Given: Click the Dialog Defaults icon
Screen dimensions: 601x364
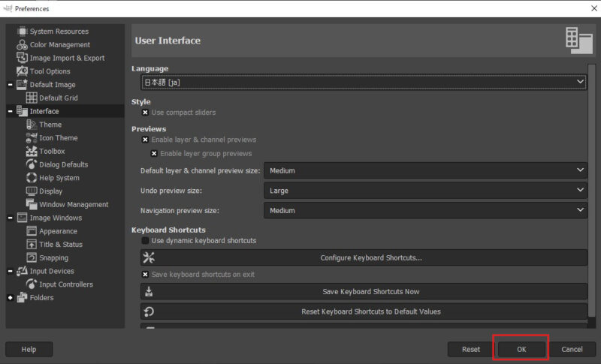Looking at the screenshot, I should [32, 164].
